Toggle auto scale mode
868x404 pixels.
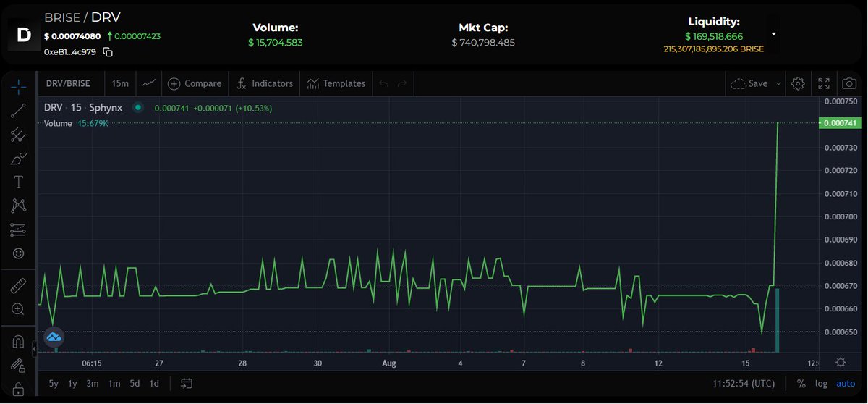(846, 383)
